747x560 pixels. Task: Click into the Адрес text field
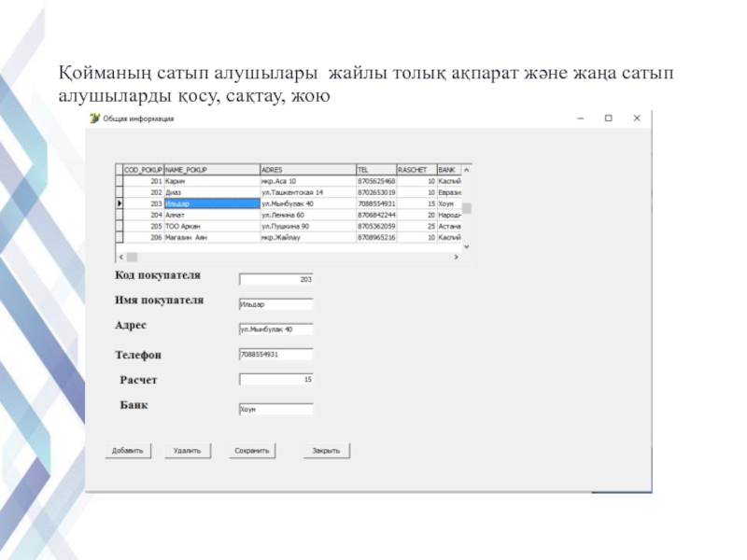pyautogui.click(x=276, y=329)
